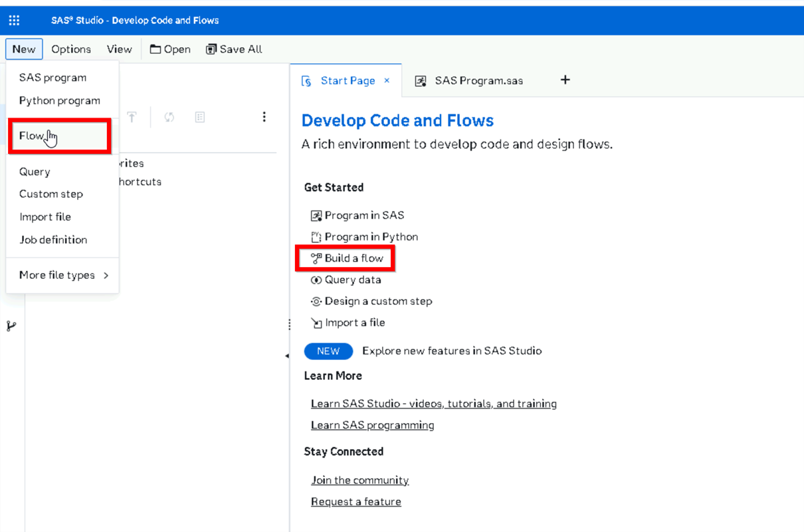
Task: Click the Start Page tab icon
Action: (306, 81)
